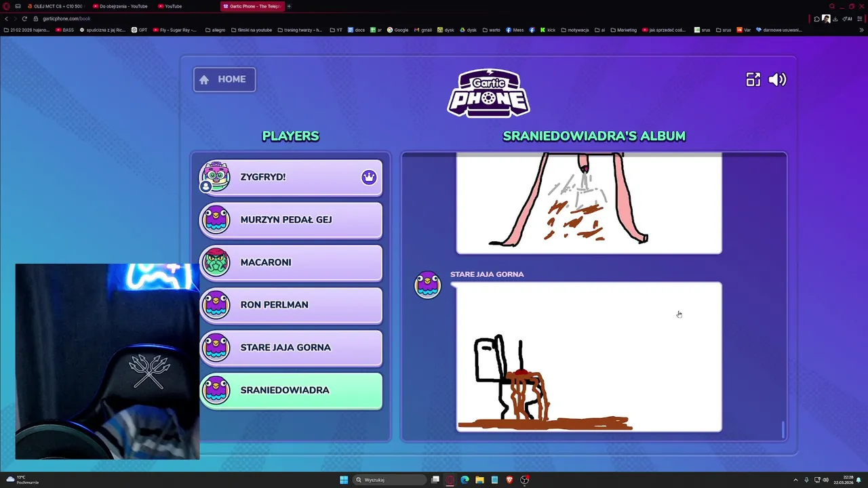Open the Var bookmark
Screen dimensions: 868x488
click(x=744, y=30)
